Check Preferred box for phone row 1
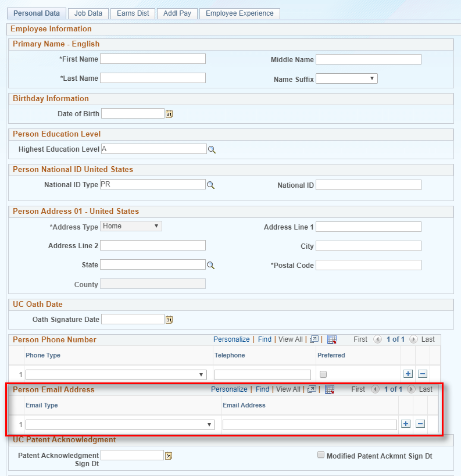 323,374
